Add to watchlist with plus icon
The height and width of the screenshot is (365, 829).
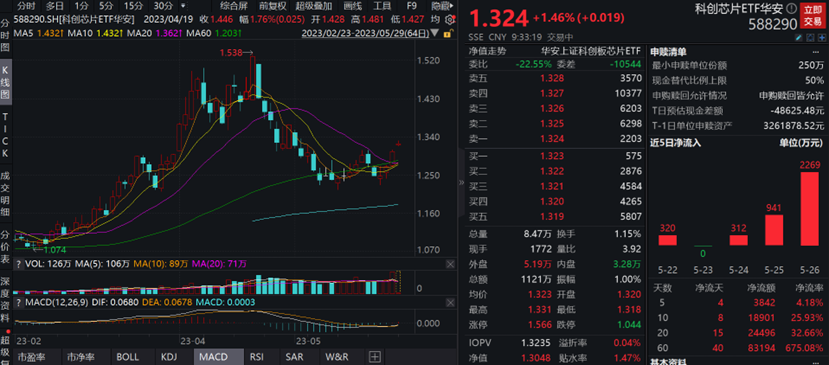822,38
